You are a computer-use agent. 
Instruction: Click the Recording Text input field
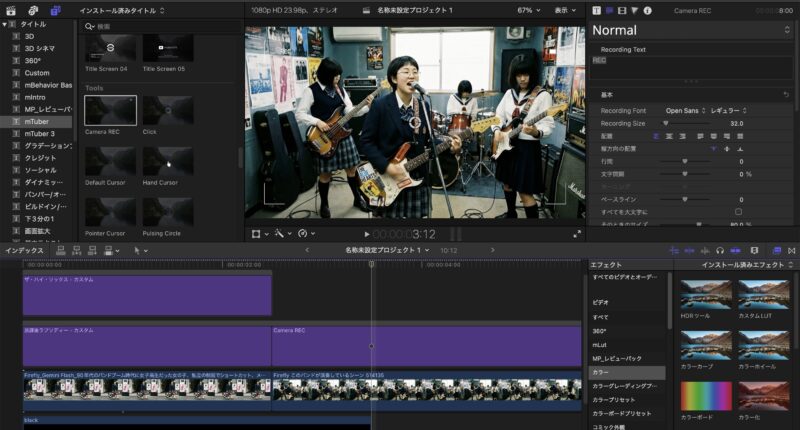coord(691,67)
